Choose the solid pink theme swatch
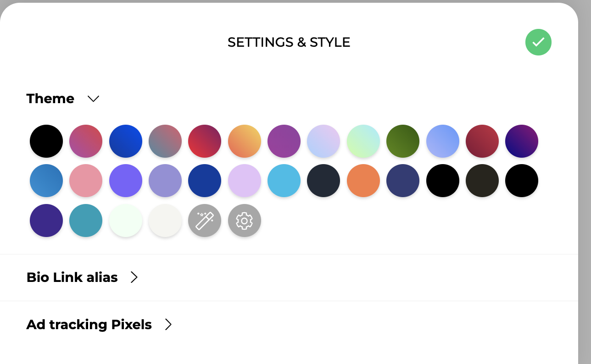 pyautogui.click(x=86, y=181)
